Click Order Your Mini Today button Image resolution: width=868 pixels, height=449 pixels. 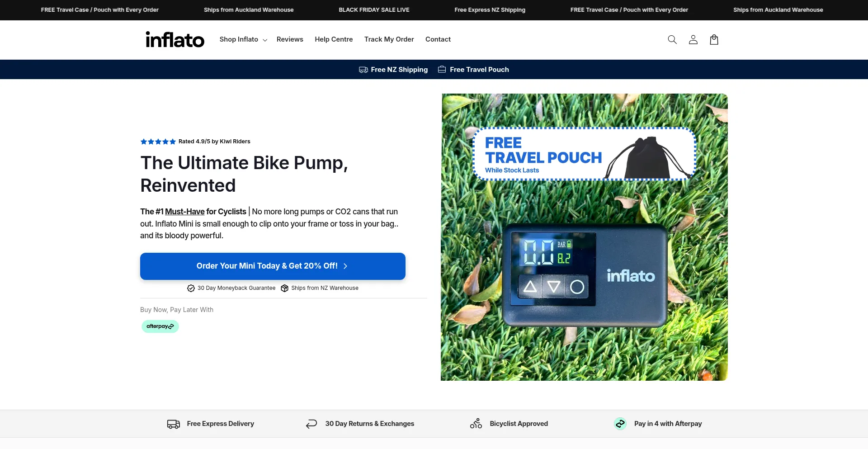coord(273,266)
